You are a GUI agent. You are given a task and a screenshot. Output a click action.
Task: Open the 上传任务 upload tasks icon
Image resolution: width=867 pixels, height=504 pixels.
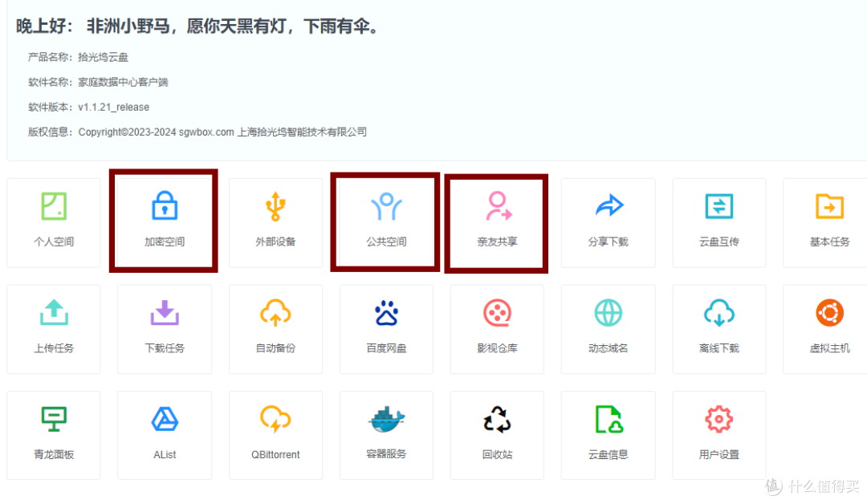coord(54,312)
